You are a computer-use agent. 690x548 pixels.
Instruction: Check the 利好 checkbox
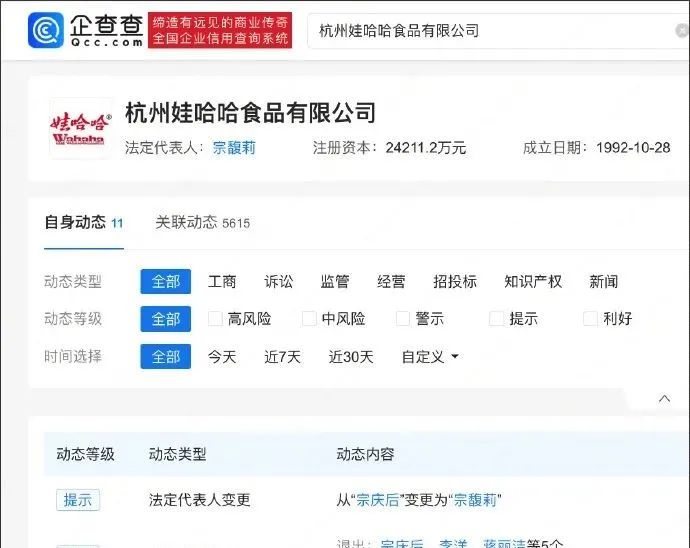[x=590, y=318]
